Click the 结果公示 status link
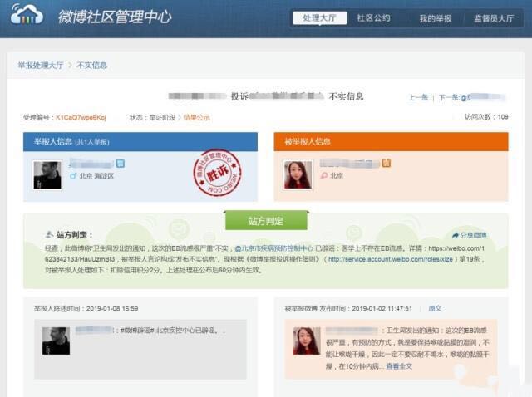 (x=196, y=118)
